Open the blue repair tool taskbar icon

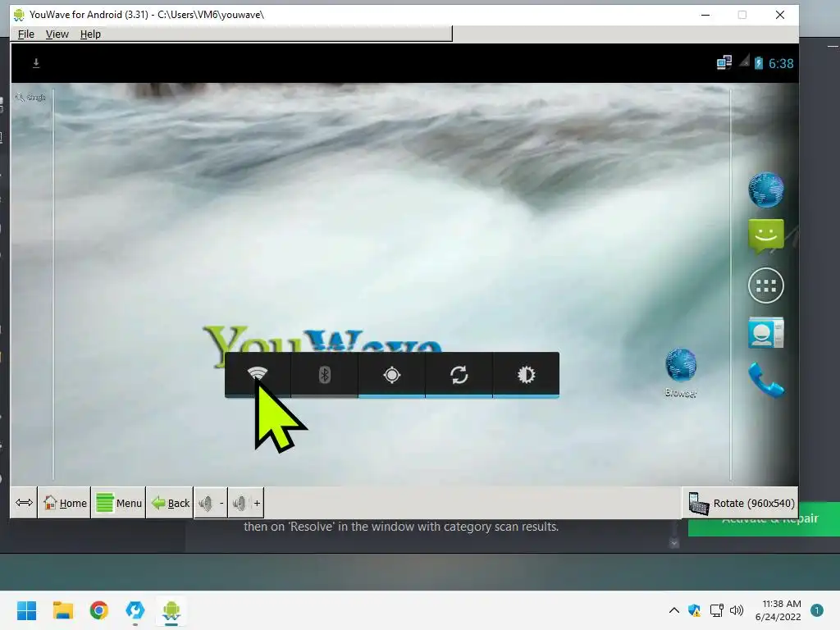click(x=135, y=610)
